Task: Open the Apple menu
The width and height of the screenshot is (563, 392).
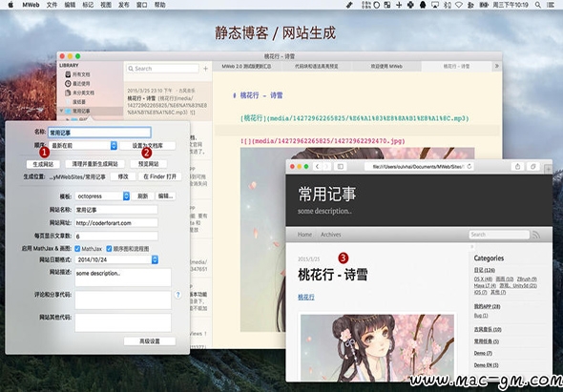Action: 10,5
